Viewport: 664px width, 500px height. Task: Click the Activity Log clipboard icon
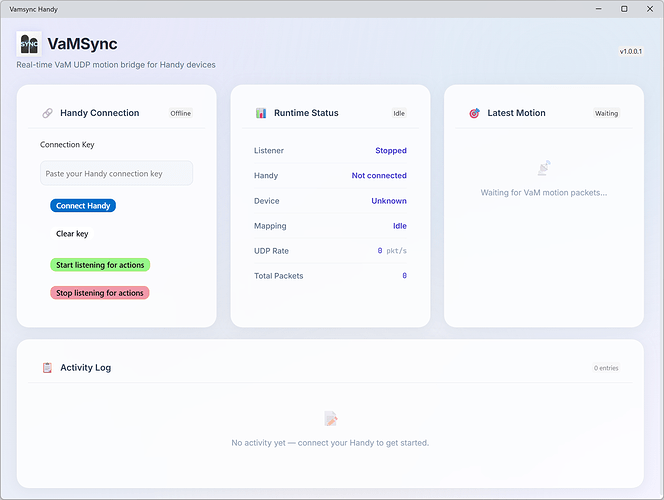[x=47, y=367]
